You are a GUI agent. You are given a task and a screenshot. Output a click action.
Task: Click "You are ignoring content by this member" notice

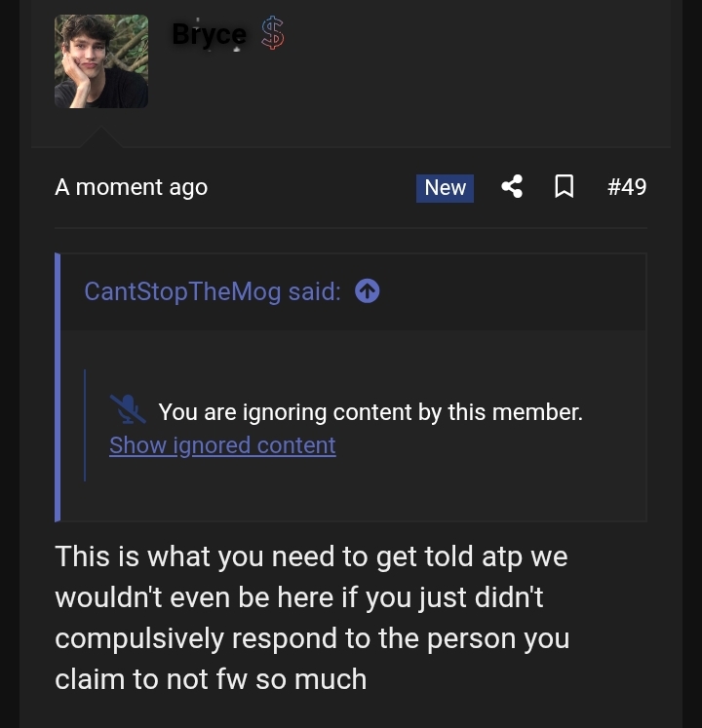pyautogui.click(x=370, y=412)
